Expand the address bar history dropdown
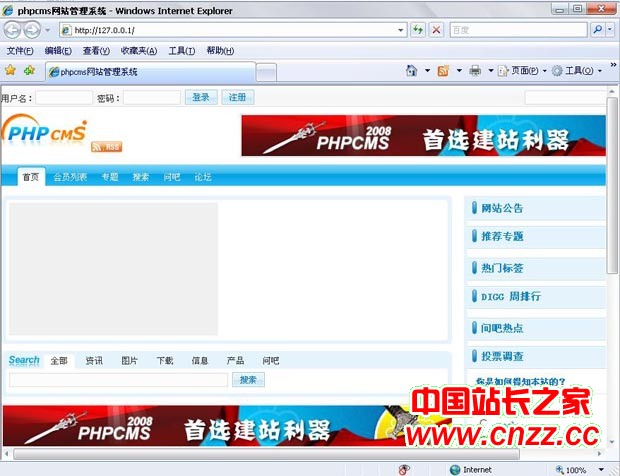The image size is (620, 476). tap(401, 30)
